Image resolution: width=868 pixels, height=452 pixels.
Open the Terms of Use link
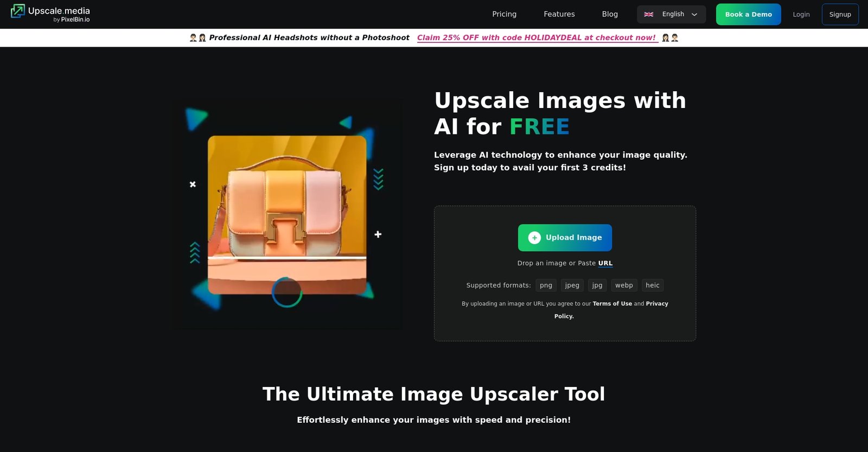pos(612,304)
